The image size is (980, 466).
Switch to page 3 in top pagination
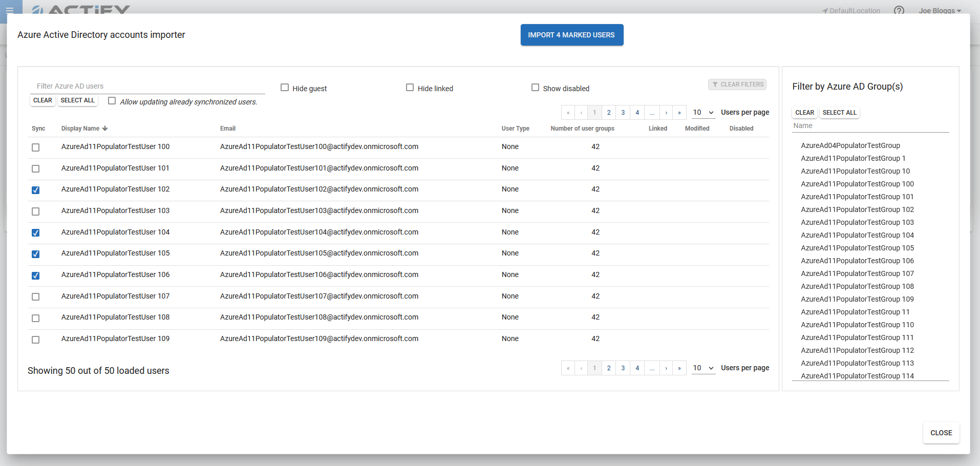(x=623, y=113)
